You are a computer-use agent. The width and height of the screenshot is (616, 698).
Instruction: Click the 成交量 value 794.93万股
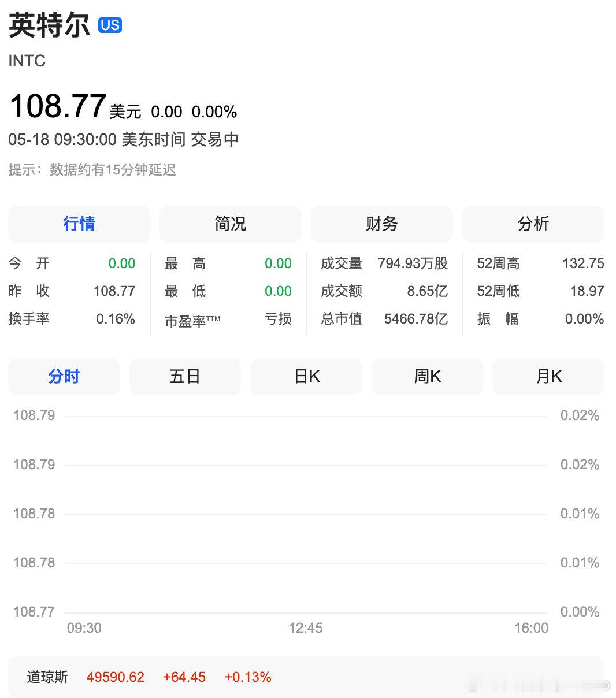pos(413,263)
